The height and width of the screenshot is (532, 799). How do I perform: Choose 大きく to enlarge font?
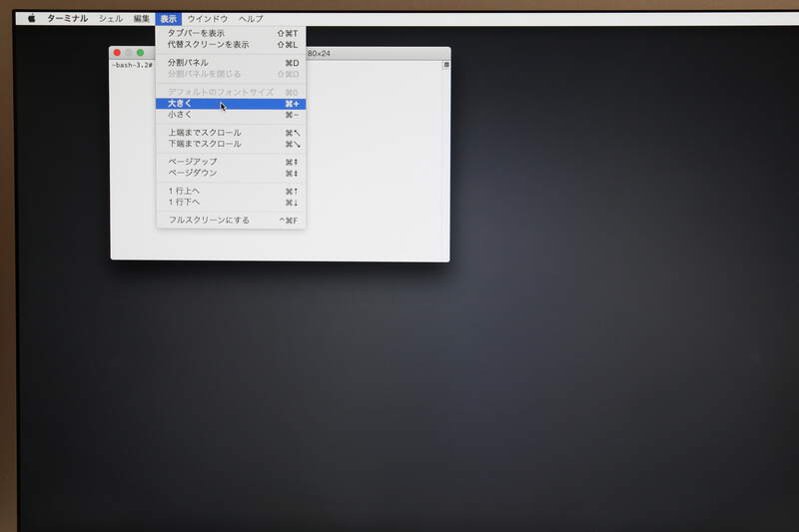180,104
